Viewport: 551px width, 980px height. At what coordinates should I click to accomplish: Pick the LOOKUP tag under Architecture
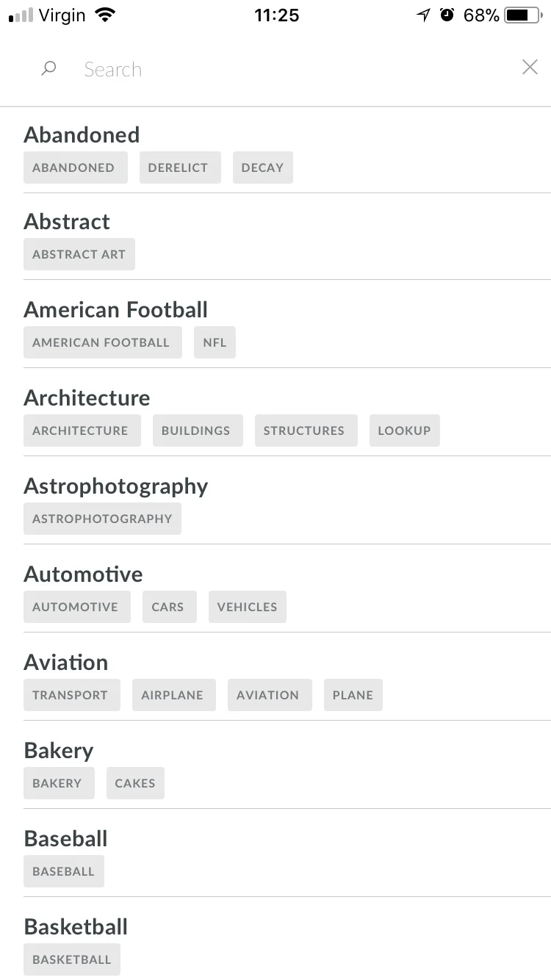pyautogui.click(x=404, y=430)
